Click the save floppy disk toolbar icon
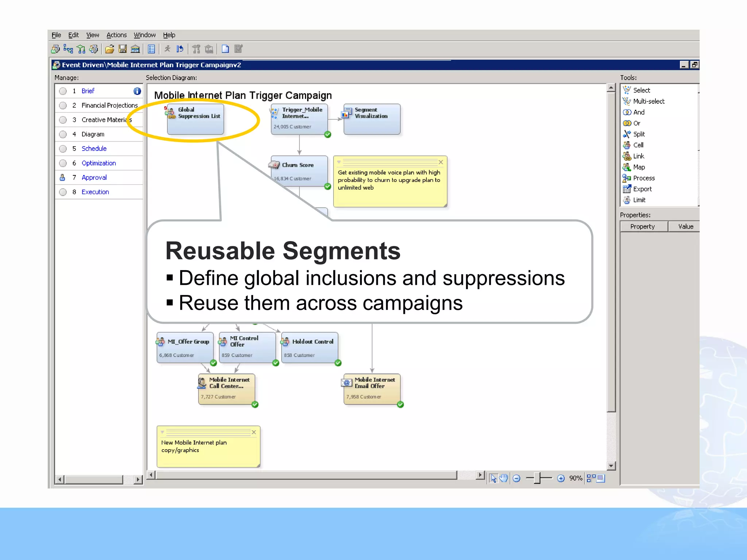The height and width of the screenshot is (560, 747). click(x=123, y=49)
